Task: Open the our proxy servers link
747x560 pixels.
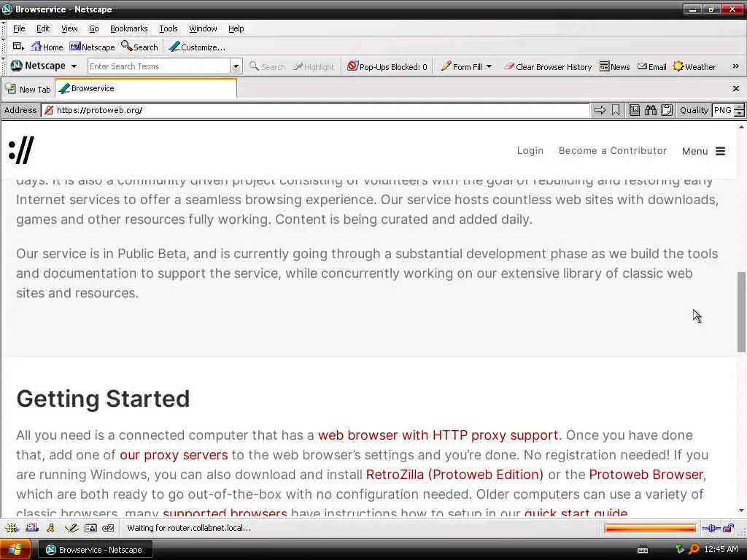Action: click(174, 455)
